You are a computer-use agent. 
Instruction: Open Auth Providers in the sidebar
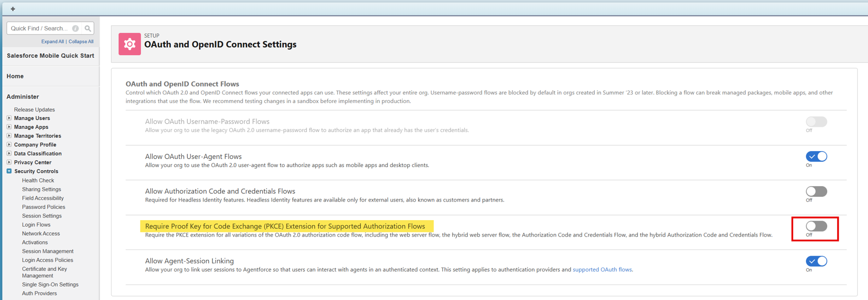click(39, 293)
